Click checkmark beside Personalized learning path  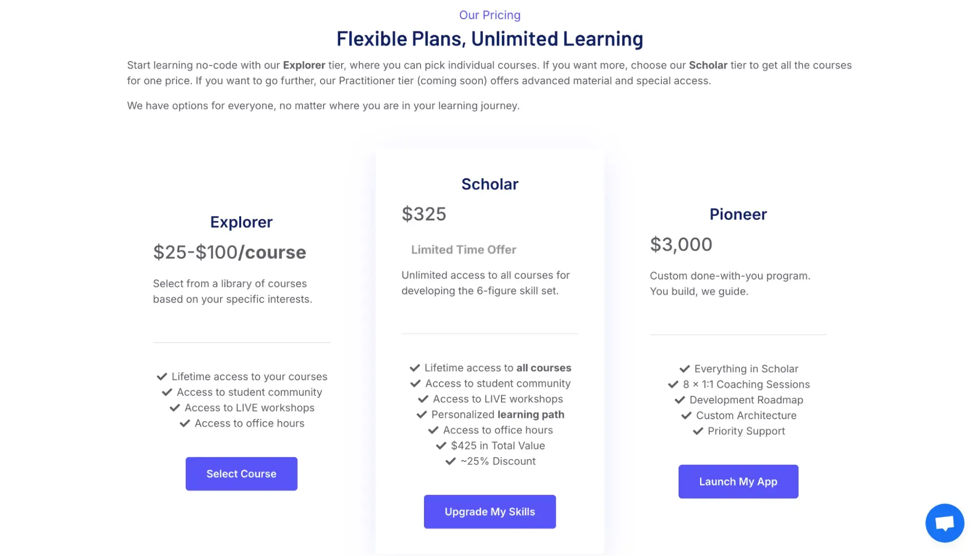pyautogui.click(x=422, y=415)
